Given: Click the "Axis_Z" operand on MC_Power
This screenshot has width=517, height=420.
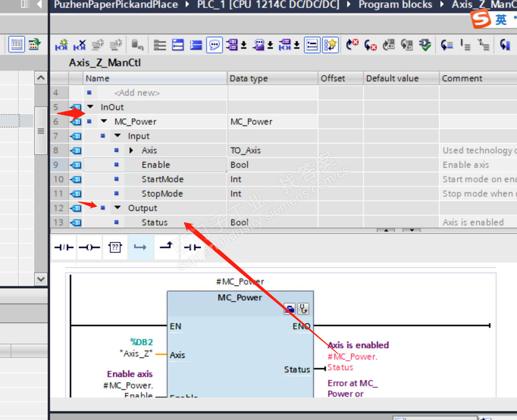Looking at the screenshot, I should click(136, 354).
